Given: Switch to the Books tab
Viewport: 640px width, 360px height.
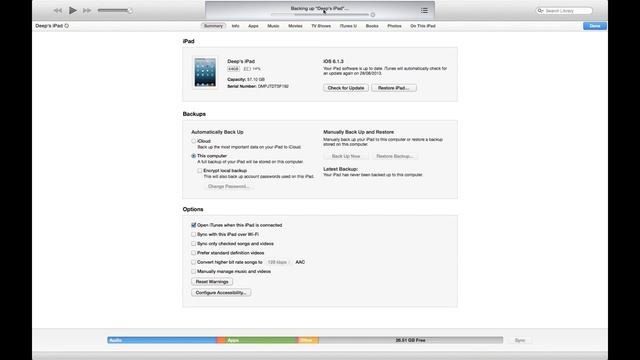Looking at the screenshot, I should coord(372,26).
